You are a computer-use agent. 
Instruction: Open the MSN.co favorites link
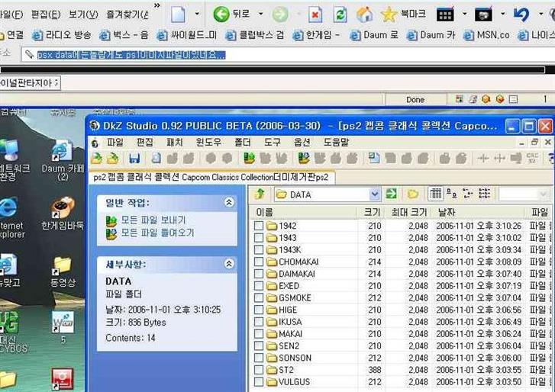[x=486, y=35]
